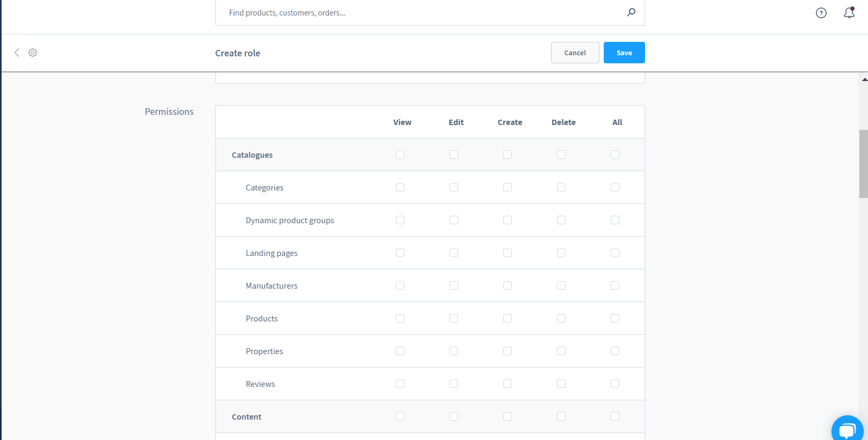Enable Edit permission for Catalogues
Screen dimensions: 868x440
[x=454, y=155]
